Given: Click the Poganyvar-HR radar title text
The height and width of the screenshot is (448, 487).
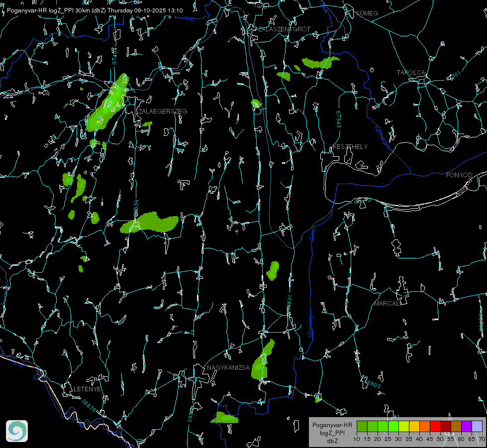Looking at the screenshot, I should [x=95, y=10].
